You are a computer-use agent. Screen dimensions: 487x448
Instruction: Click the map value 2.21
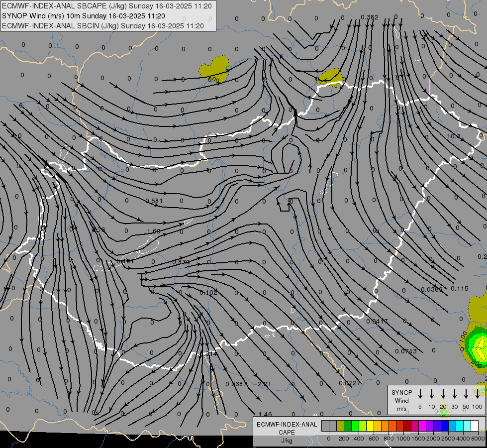pos(264,384)
